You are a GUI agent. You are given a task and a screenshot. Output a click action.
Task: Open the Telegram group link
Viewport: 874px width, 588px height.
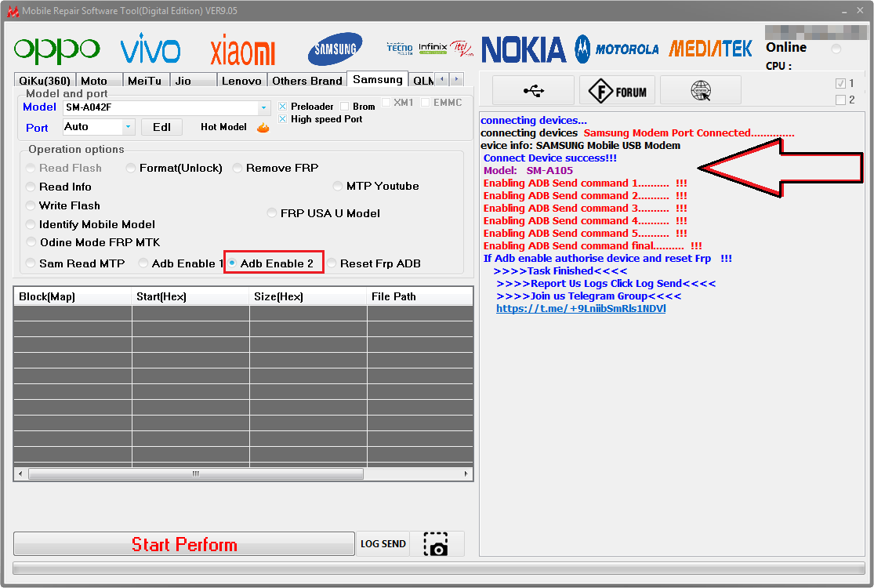[581, 309]
